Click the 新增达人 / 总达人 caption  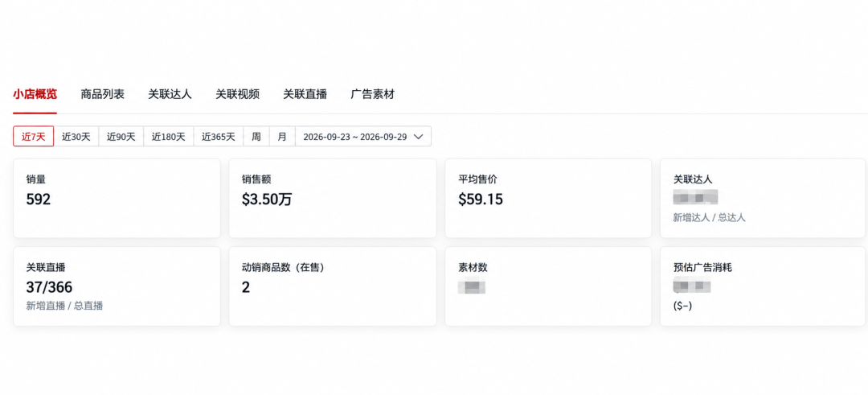coord(709,217)
